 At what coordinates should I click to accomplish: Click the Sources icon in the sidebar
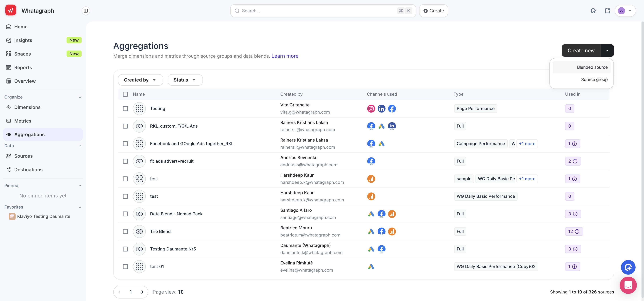[9, 156]
